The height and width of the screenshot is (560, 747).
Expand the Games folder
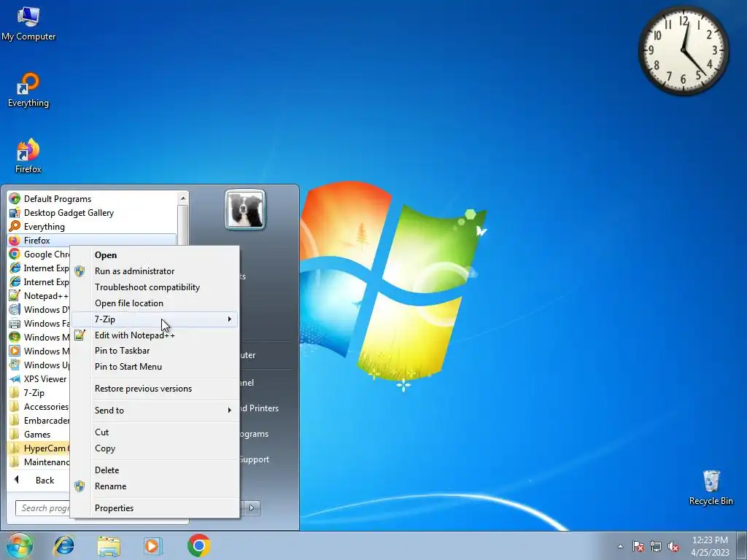39,434
